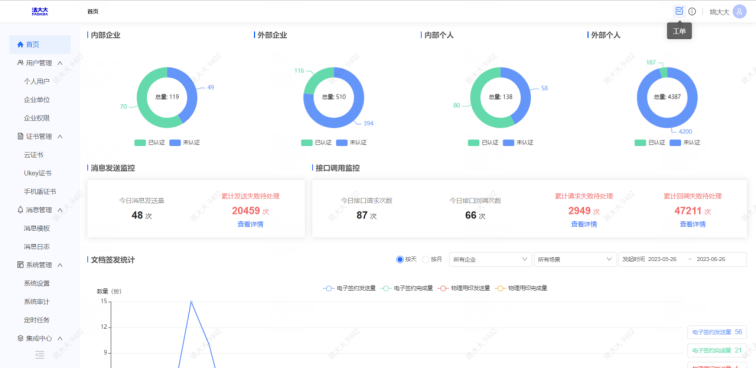
Task: Open the user avatar icon
Action: point(739,12)
